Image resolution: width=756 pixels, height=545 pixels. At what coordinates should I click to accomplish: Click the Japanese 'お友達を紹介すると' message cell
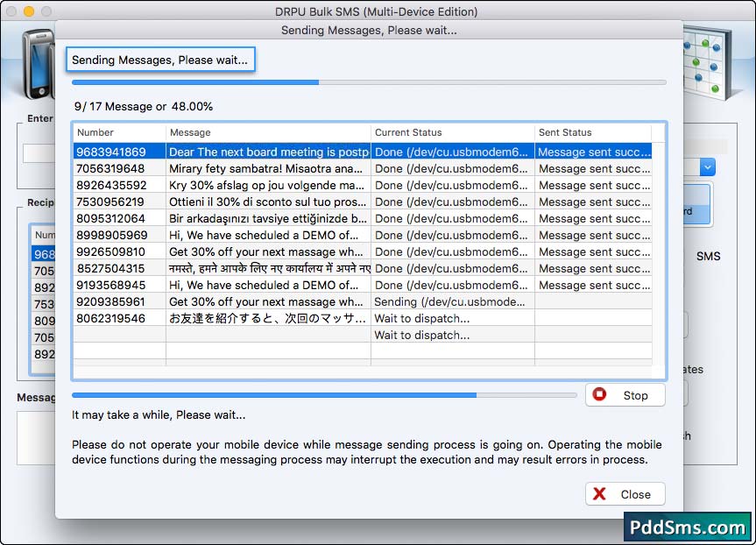269,318
